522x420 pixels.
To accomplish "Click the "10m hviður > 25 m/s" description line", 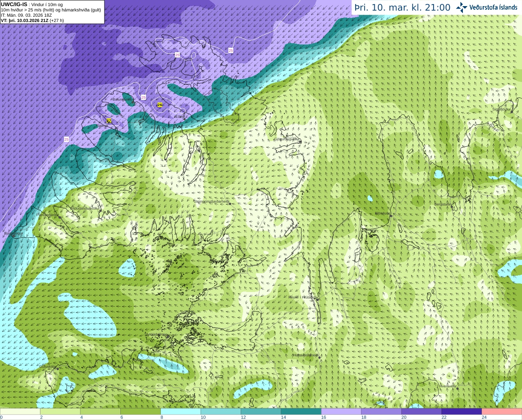I will (x=51, y=10).
